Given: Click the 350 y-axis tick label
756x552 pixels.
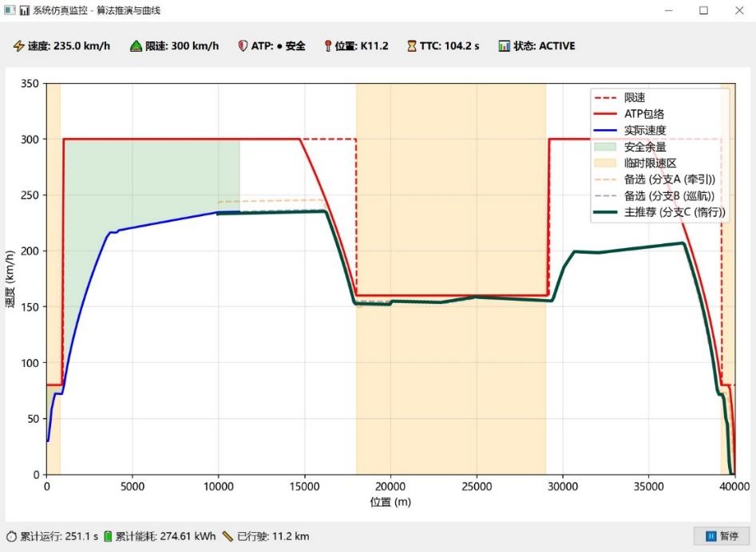Looking at the screenshot, I should [30, 83].
